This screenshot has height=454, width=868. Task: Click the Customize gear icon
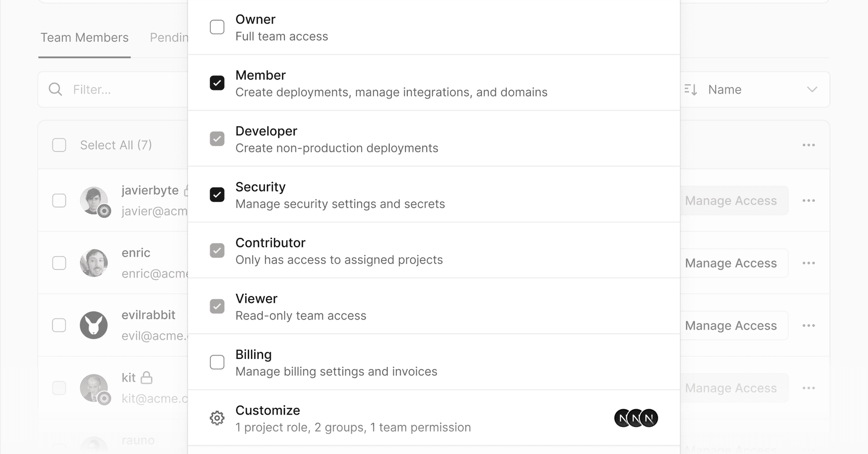tap(217, 418)
